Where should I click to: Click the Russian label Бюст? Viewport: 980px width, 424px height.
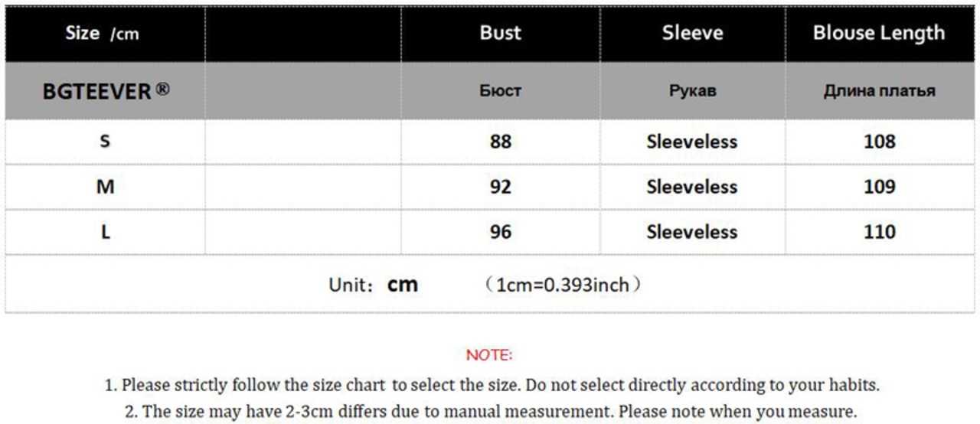500,91
